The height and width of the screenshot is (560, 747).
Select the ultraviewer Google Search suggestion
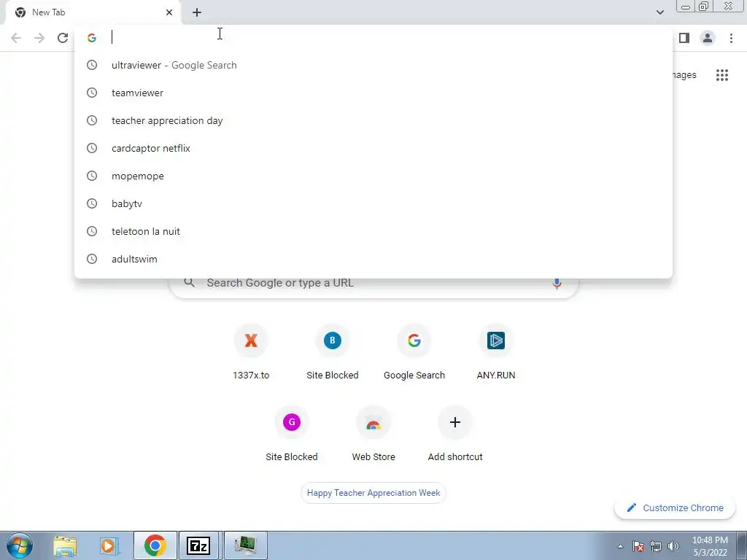click(x=373, y=65)
